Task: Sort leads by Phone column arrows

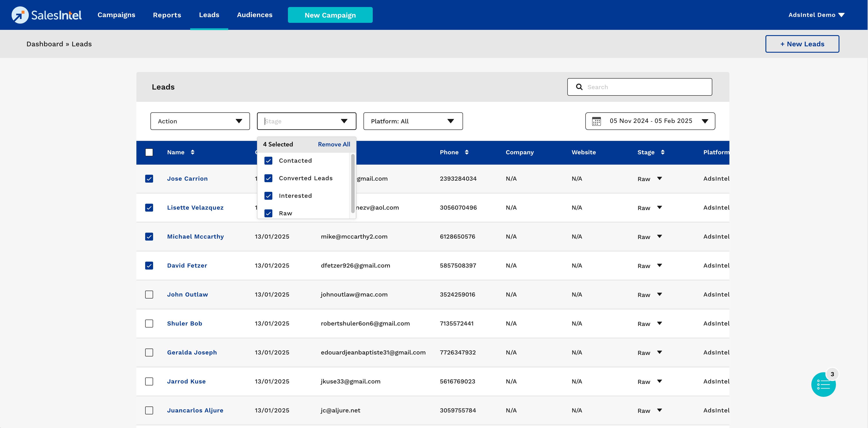Action: (466, 152)
